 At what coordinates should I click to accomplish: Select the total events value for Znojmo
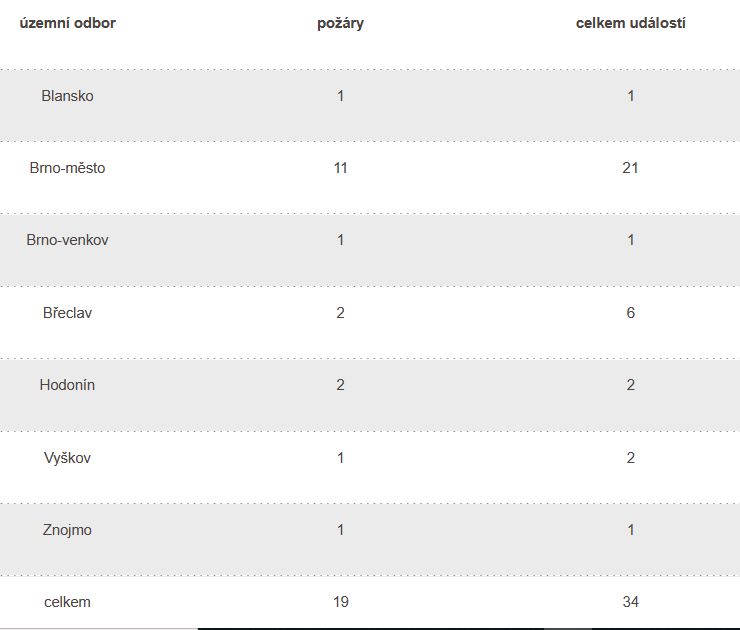(x=630, y=530)
